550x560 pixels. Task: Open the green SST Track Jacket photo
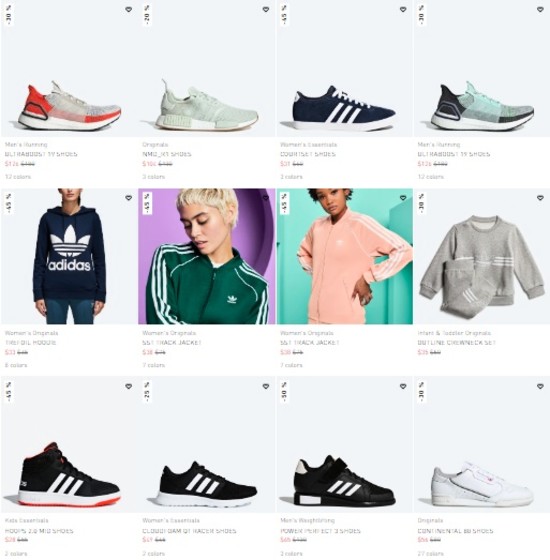pyautogui.click(x=206, y=256)
